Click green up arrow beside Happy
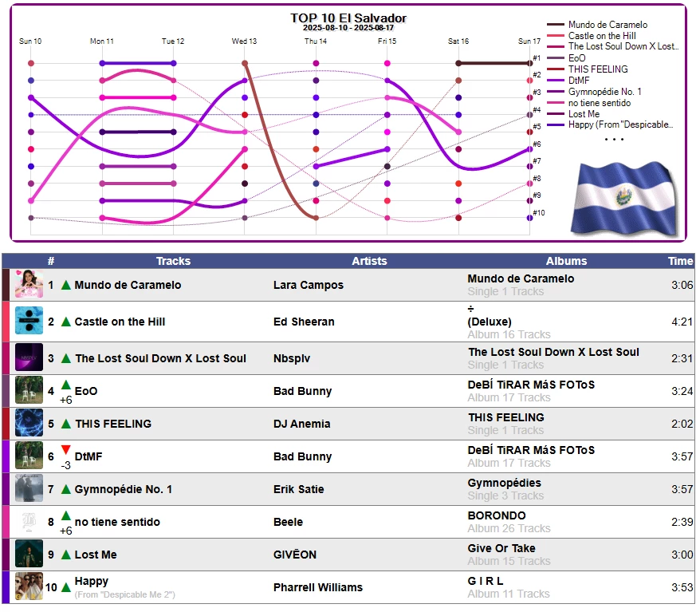 tap(66, 587)
